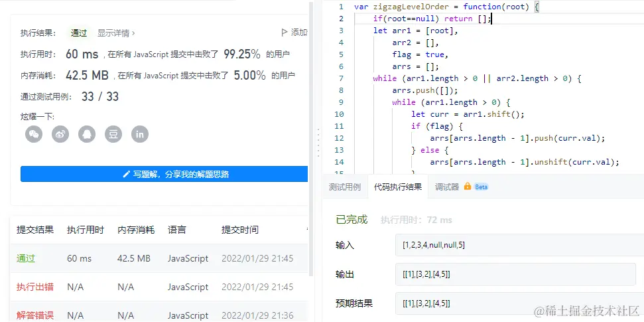Image resolution: width=644 pixels, height=322 pixels.
Task: Open the 解答错误 submission row
Action: click(x=161, y=313)
